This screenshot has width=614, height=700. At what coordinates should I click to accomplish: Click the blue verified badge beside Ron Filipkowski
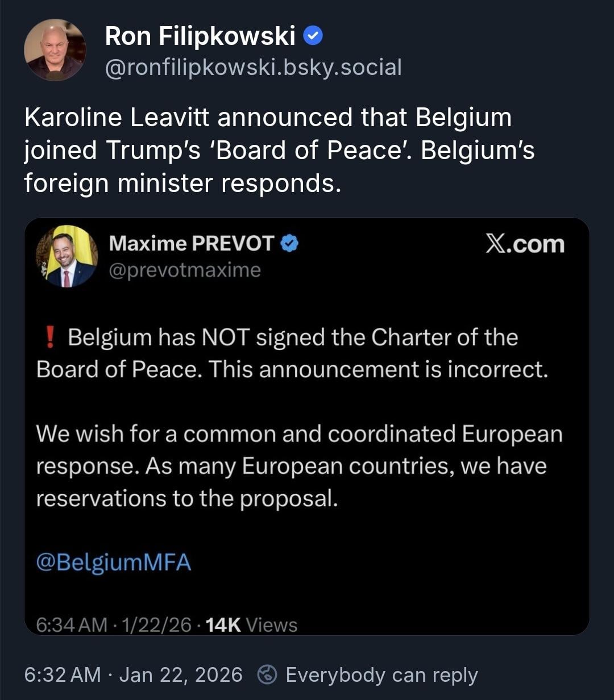pyautogui.click(x=313, y=37)
